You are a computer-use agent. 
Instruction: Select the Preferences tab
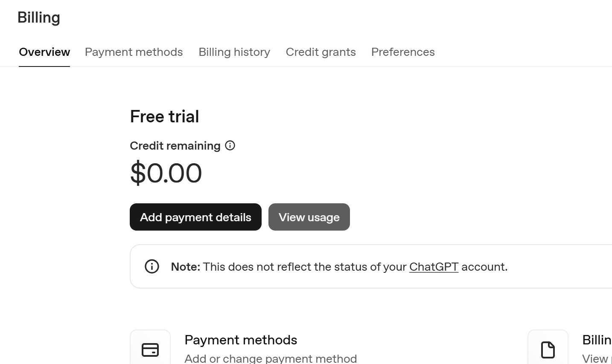[403, 52]
